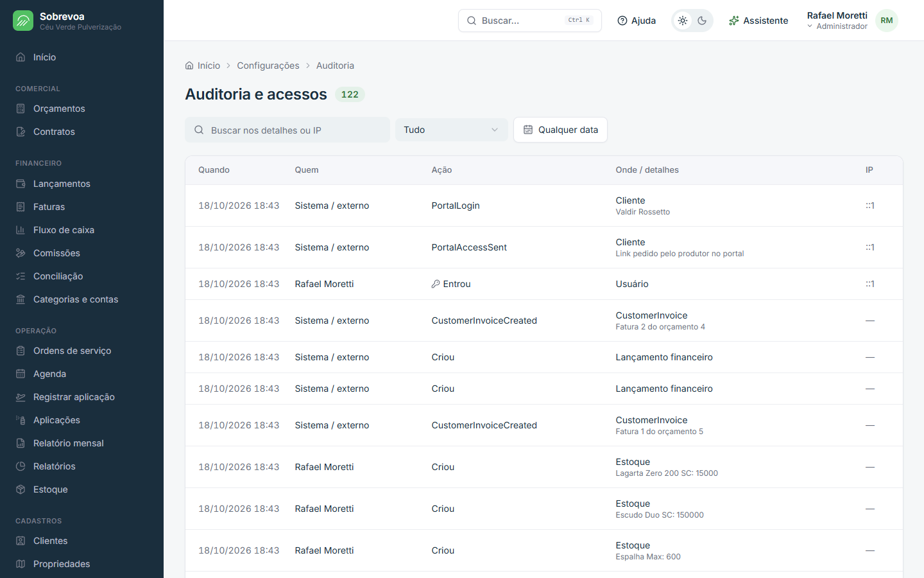Click the Estoque box icon

21,489
